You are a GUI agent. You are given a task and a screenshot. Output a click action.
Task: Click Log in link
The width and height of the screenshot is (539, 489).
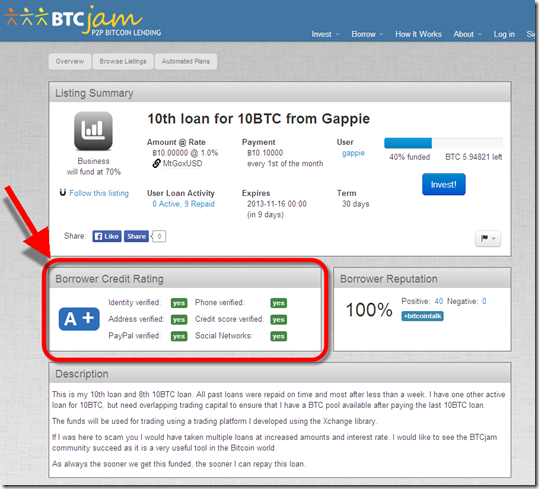[x=504, y=34]
